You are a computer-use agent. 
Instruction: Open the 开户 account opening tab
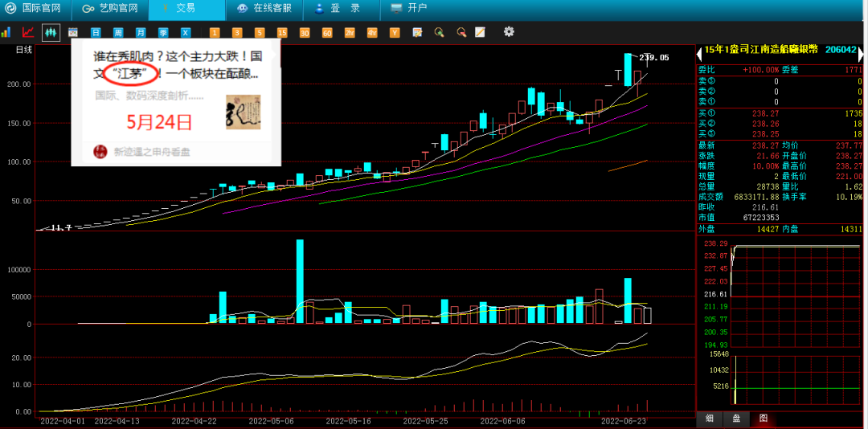click(410, 8)
